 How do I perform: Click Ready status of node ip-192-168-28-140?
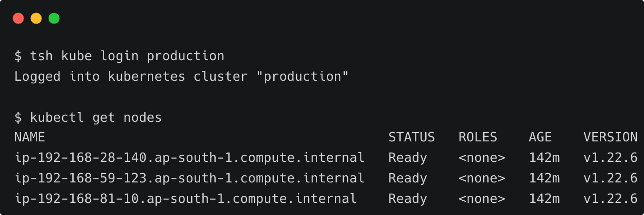click(x=407, y=158)
